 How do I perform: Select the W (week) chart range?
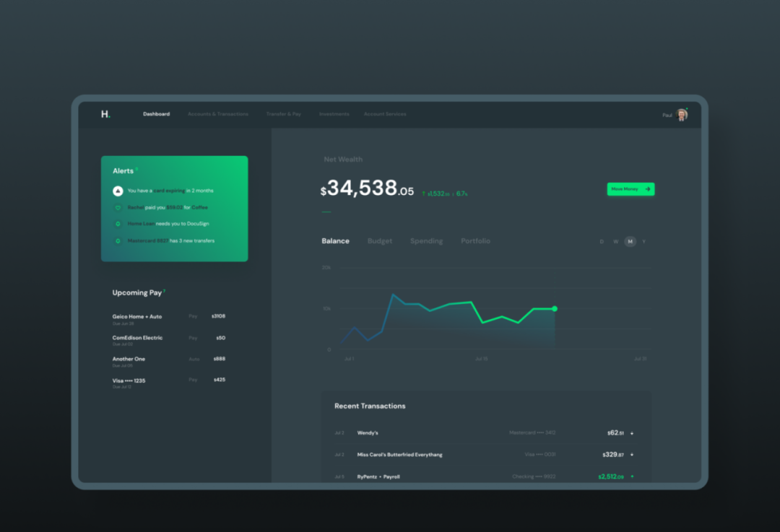(x=616, y=242)
